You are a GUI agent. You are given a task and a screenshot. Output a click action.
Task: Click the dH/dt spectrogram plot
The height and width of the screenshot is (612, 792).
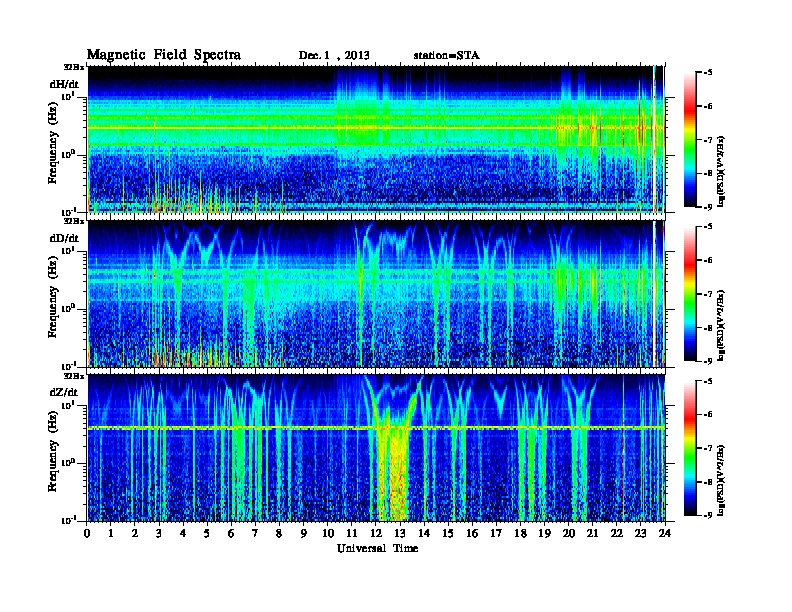tap(376, 139)
